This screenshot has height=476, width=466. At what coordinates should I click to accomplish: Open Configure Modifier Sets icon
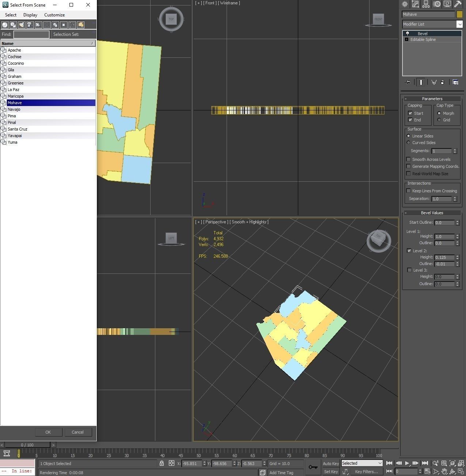[x=455, y=82]
